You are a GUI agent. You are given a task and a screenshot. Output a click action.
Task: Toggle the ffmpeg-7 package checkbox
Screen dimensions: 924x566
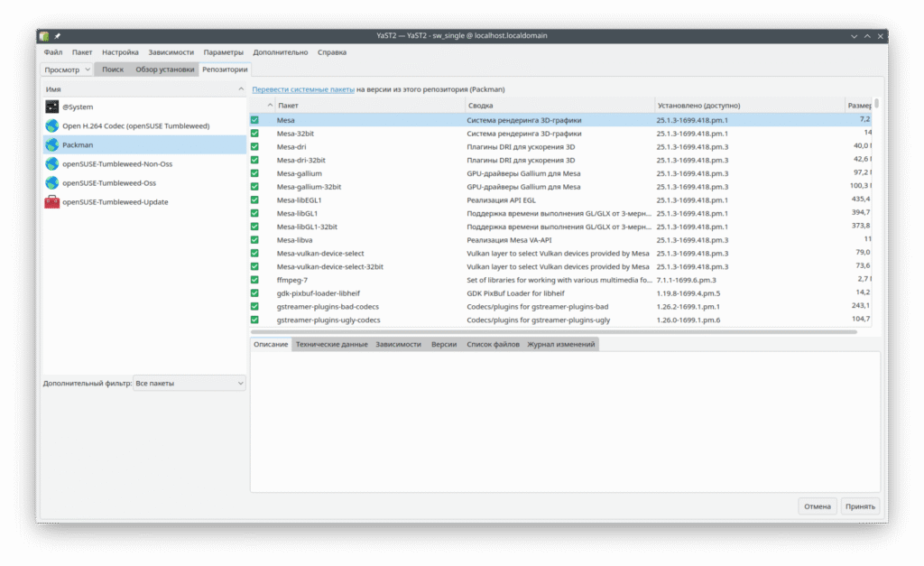pyautogui.click(x=254, y=280)
